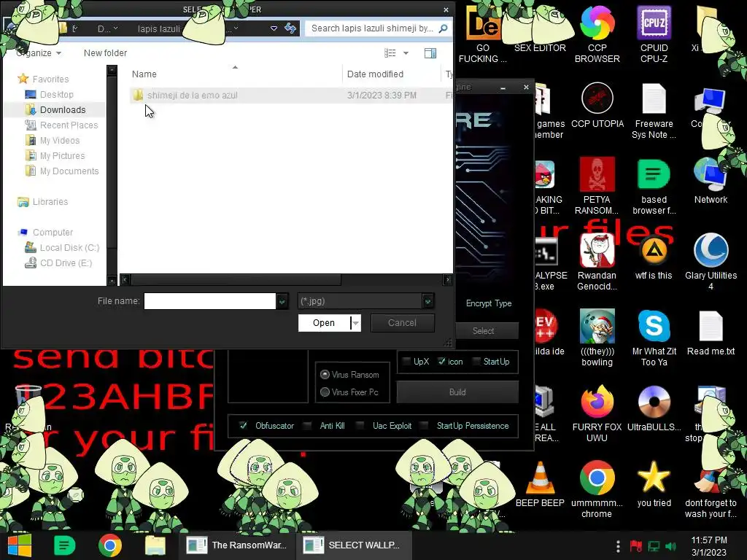Click the Open button's split arrow
Viewport: 747px width, 560px height.
(356, 323)
